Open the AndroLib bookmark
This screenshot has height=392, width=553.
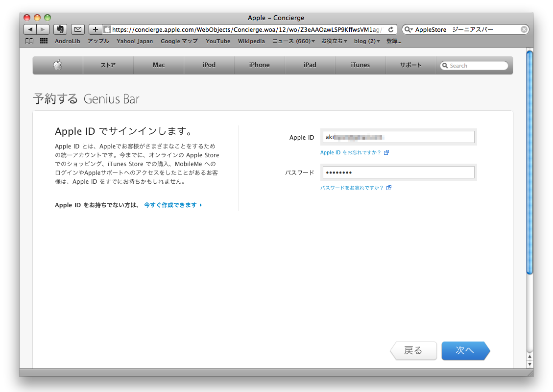68,41
